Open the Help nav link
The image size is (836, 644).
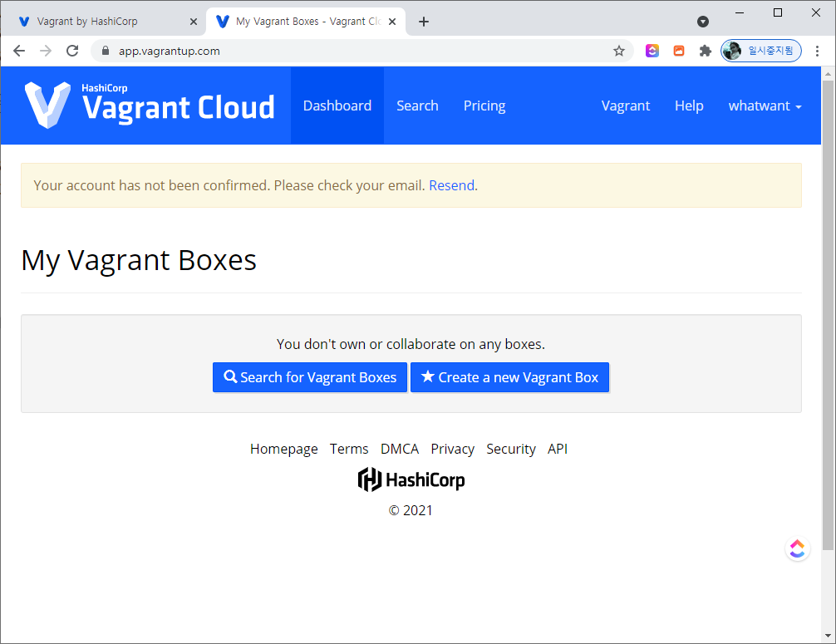(x=689, y=106)
